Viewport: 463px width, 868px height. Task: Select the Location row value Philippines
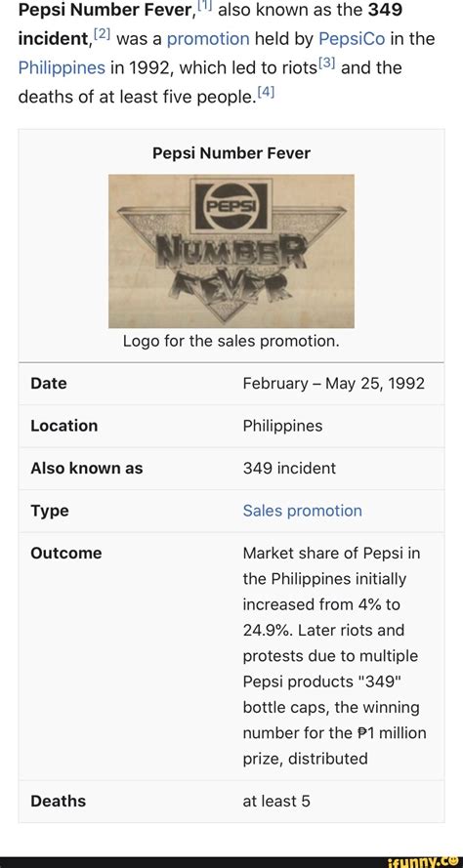pyautogui.click(x=282, y=426)
